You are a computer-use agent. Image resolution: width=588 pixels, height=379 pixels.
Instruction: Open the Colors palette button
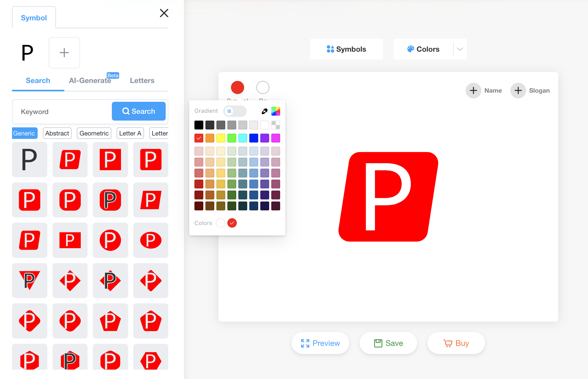[423, 49]
